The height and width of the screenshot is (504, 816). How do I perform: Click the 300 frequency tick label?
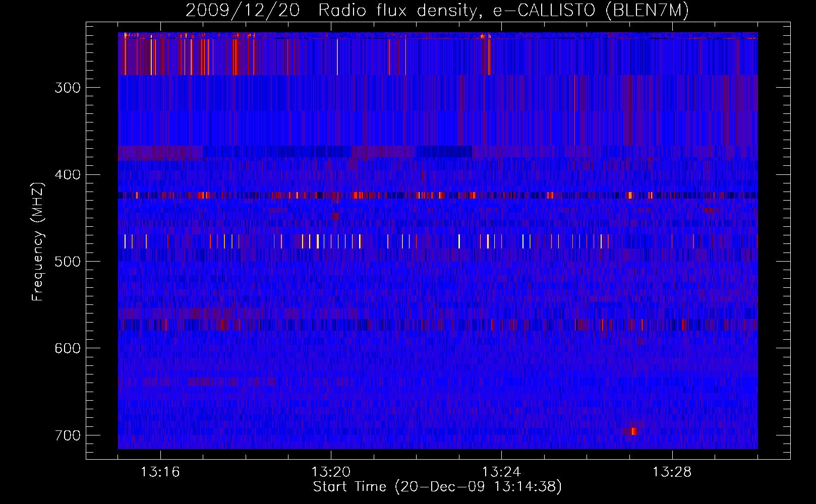[x=68, y=88]
